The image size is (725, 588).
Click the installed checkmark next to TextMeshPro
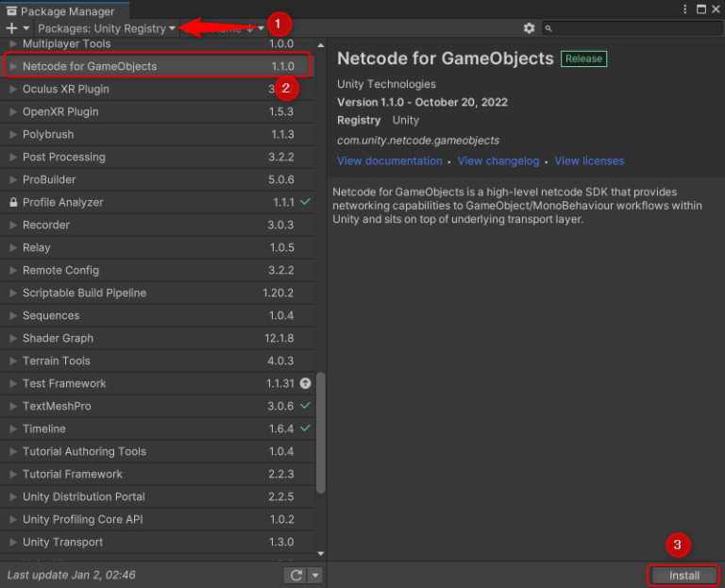pyautogui.click(x=305, y=406)
